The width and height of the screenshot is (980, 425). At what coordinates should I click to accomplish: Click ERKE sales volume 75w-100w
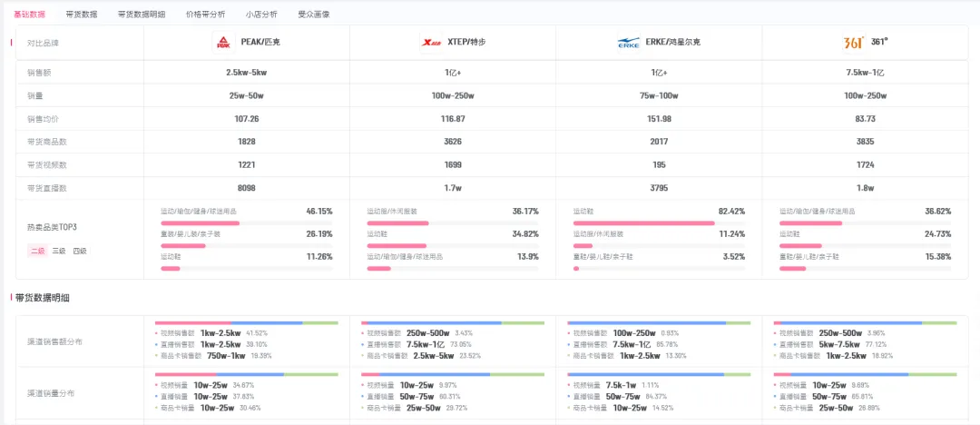click(659, 95)
